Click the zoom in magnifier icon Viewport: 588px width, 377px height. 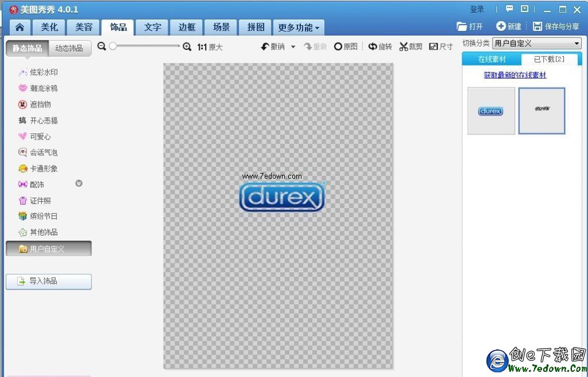pyautogui.click(x=187, y=47)
